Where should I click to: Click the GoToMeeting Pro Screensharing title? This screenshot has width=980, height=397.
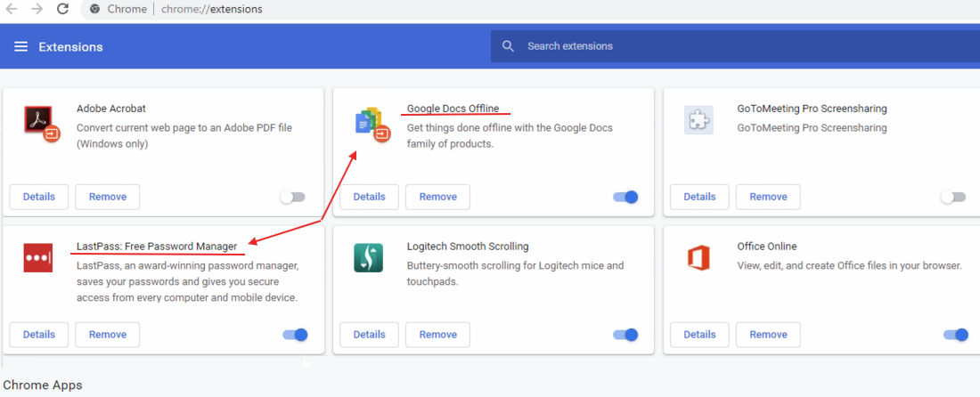(x=812, y=109)
